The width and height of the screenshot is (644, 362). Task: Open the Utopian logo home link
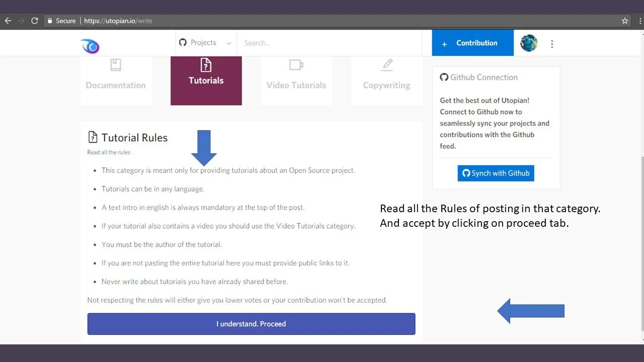91,46
